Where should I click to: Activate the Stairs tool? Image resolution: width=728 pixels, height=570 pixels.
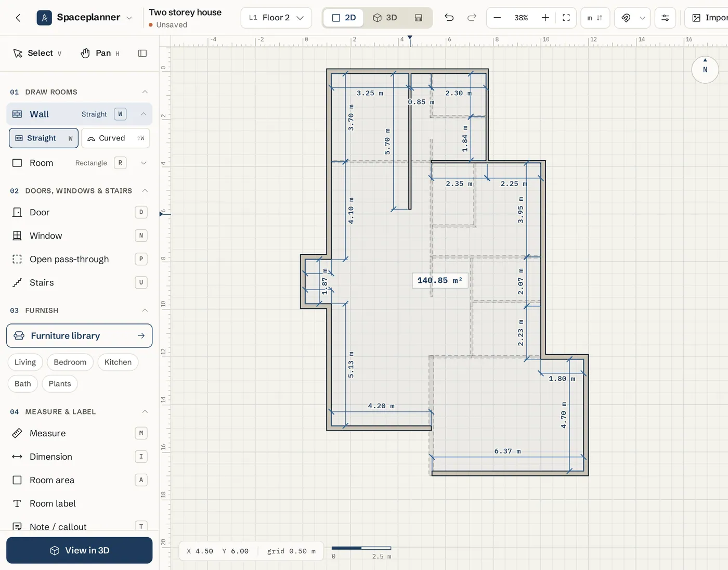tap(80, 282)
